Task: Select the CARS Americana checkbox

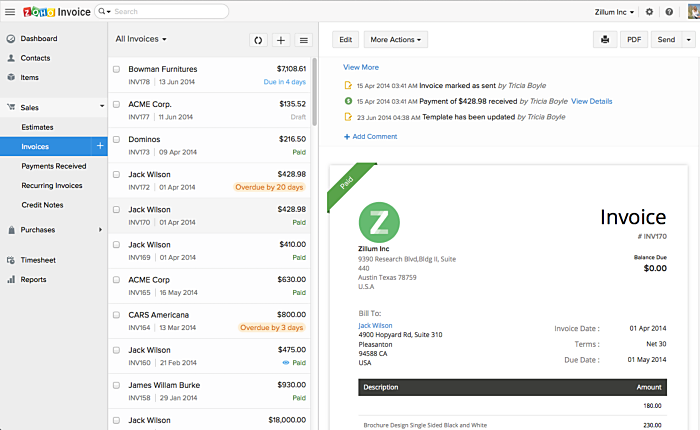Action: (x=117, y=315)
